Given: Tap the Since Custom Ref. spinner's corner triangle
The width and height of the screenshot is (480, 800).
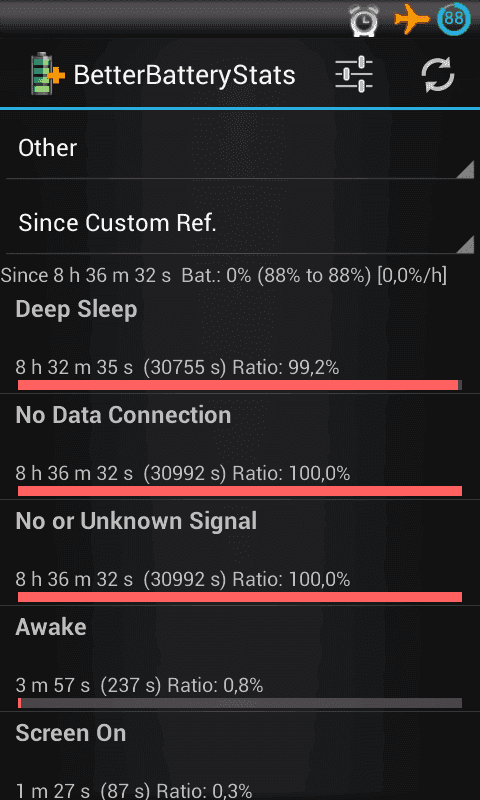Looking at the screenshot, I should pyautogui.click(x=465, y=244).
